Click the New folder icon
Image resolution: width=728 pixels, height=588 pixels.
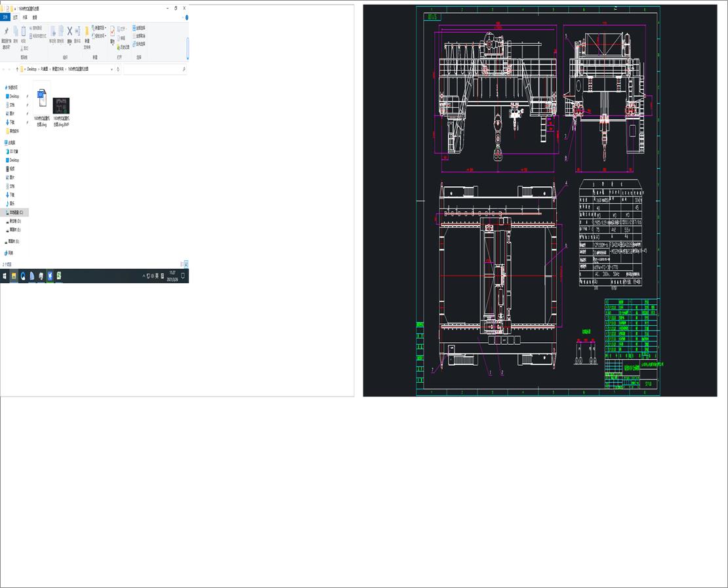click(87, 32)
